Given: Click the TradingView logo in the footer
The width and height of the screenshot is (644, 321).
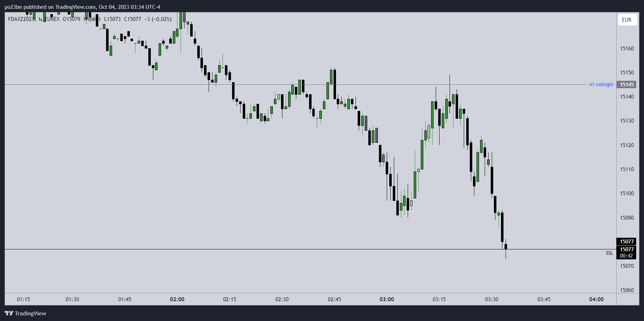Looking at the screenshot, I should [x=26, y=313].
